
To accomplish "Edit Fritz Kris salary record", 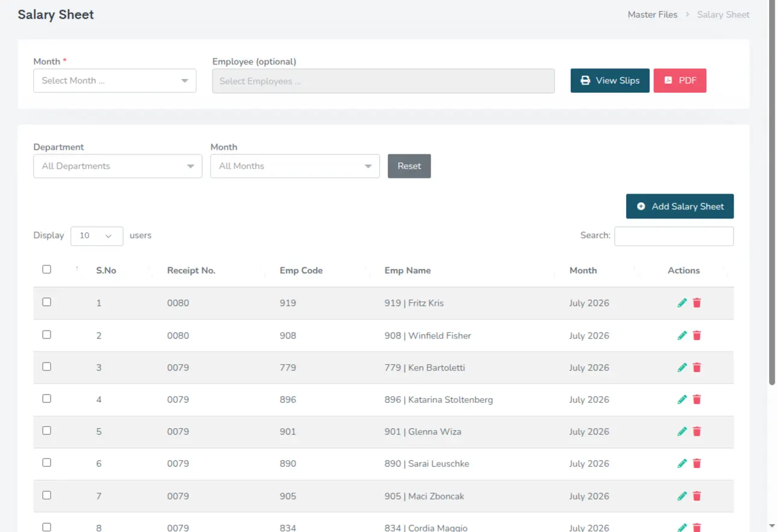I will click(682, 303).
